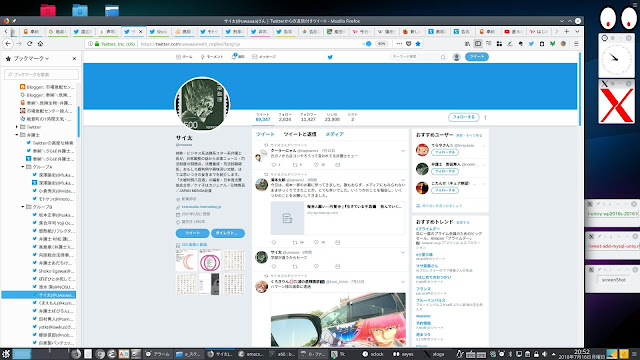Screen dimensions: 640x360
Task: Switch to the メディア tab on the profile
Action: pyautogui.click(x=334, y=134)
